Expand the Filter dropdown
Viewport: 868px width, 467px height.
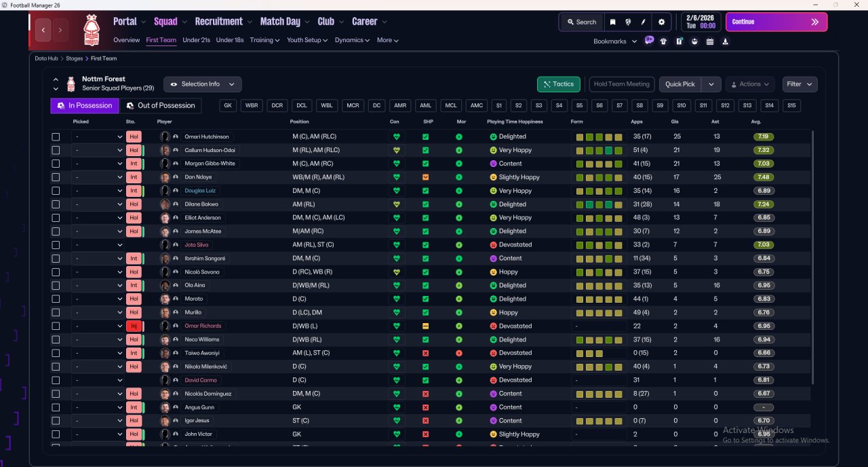click(x=800, y=84)
